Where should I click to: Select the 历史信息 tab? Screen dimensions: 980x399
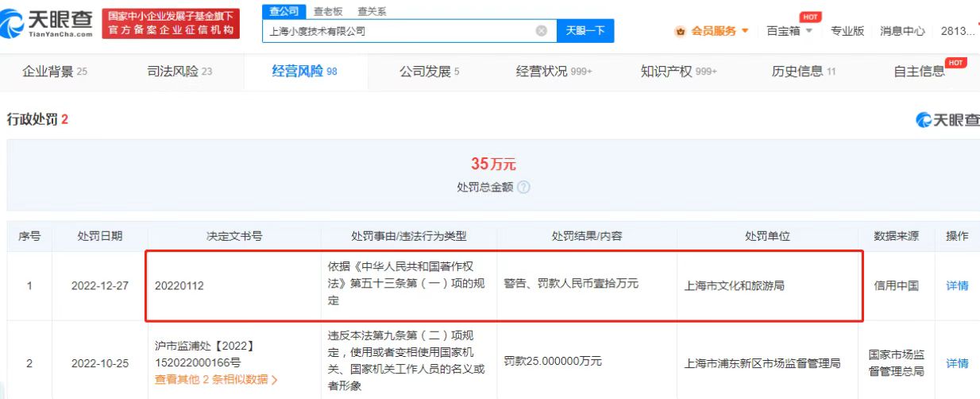pyautogui.click(x=804, y=72)
